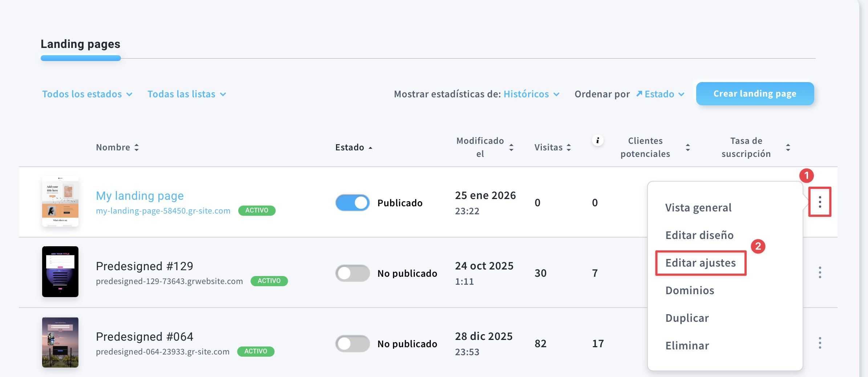Click the info icon beside Visitas

tap(597, 141)
